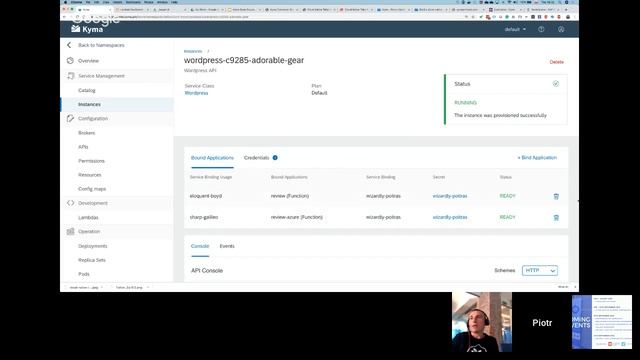Open the user profile icon
The width and height of the screenshot is (640, 360).
(561, 29)
